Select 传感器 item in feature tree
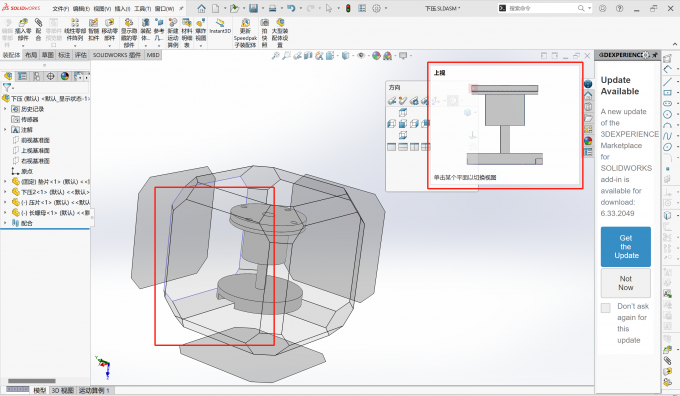The height and width of the screenshot is (396, 680). pyautogui.click(x=29, y=119)
